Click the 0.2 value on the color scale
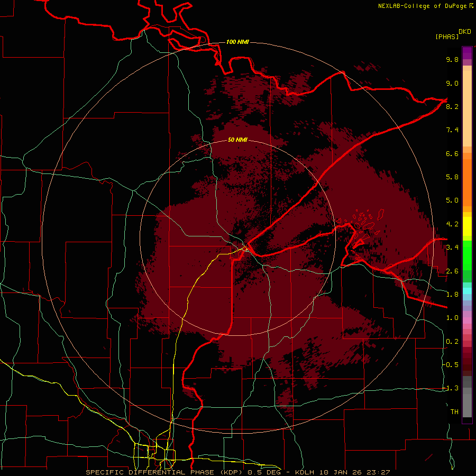This screenshot has width=476, height=476. 452,342
